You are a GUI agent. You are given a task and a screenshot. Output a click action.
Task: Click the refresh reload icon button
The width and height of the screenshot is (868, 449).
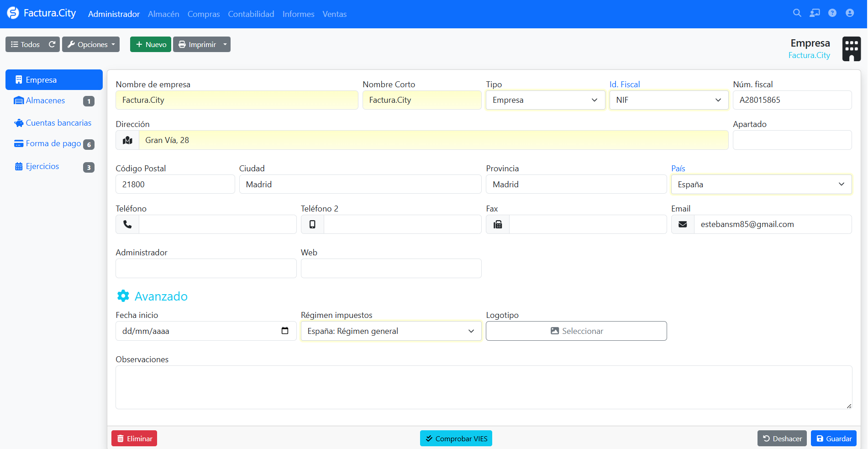coord(52,44)
